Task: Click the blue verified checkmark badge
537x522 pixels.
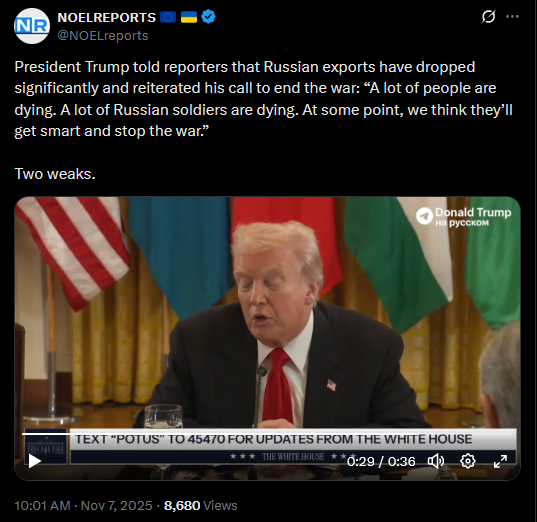Action: (209, 17)
